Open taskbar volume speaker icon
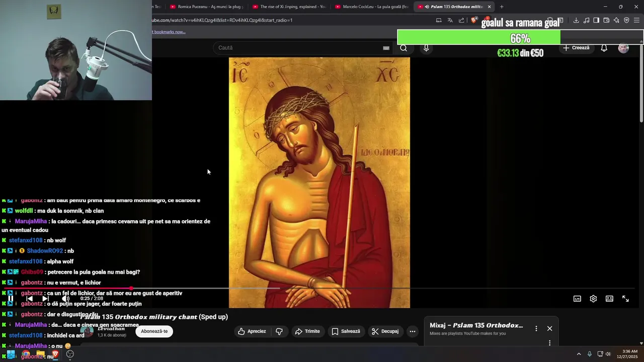644x362 pixels. [608, 354]
